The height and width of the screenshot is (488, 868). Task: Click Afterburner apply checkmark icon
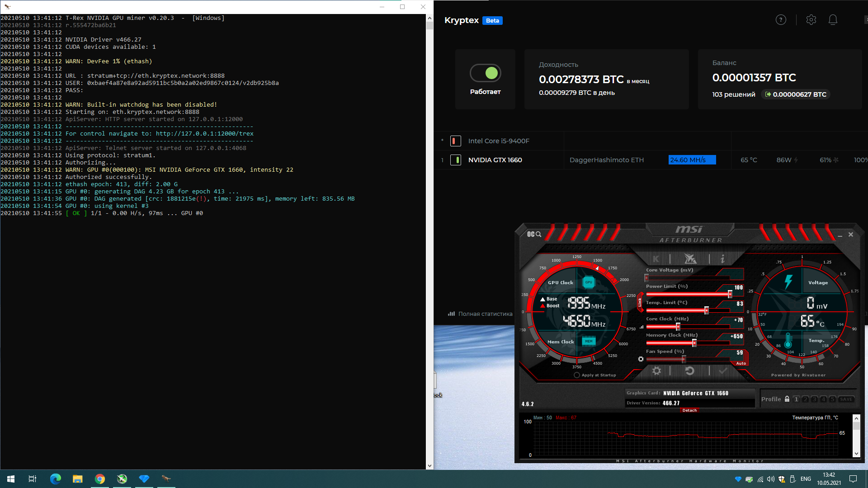click(x=723, y=371)
